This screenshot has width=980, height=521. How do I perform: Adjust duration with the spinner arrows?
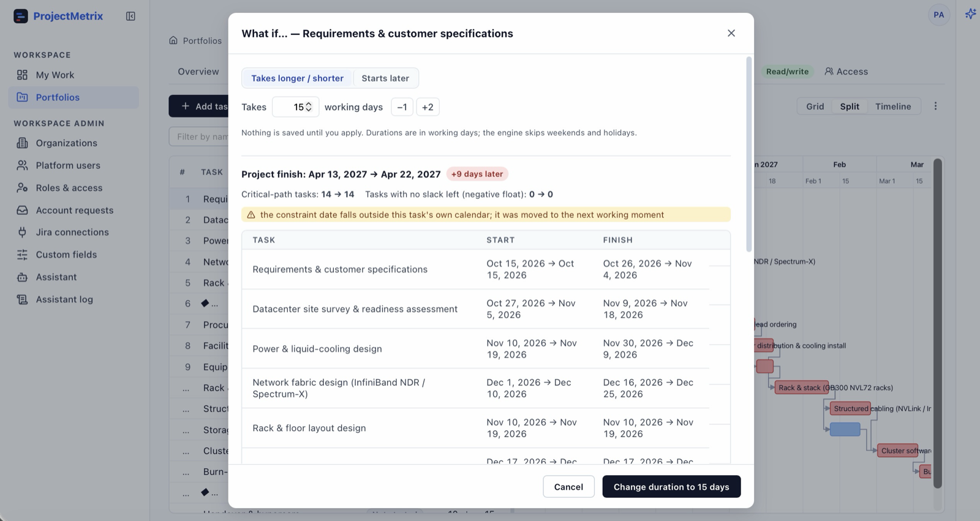point(309,107)
